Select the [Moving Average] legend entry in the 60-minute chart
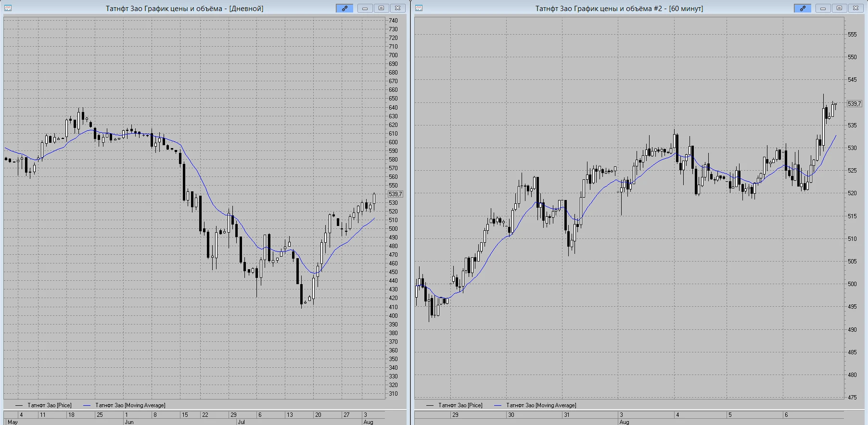The image size is (868, 425). click(536, 405)
